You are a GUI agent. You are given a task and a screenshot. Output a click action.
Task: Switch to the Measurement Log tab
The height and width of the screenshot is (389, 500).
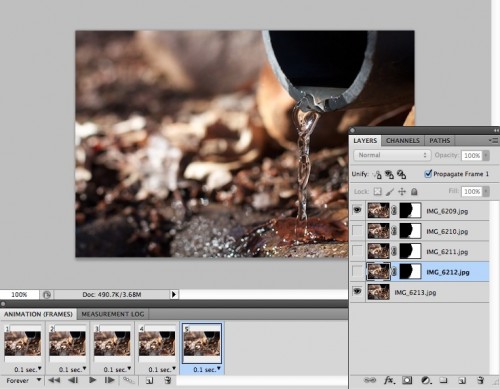[113, 314]
